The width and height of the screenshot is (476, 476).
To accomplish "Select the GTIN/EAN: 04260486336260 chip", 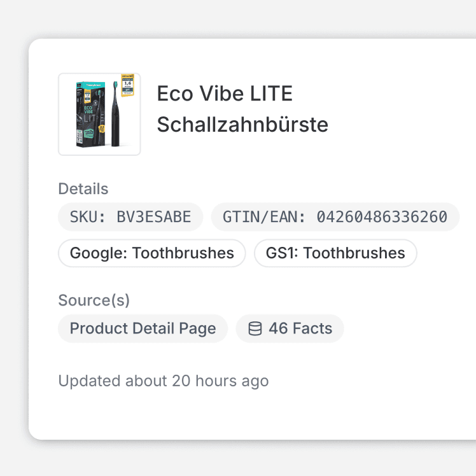I will [335, 217].
